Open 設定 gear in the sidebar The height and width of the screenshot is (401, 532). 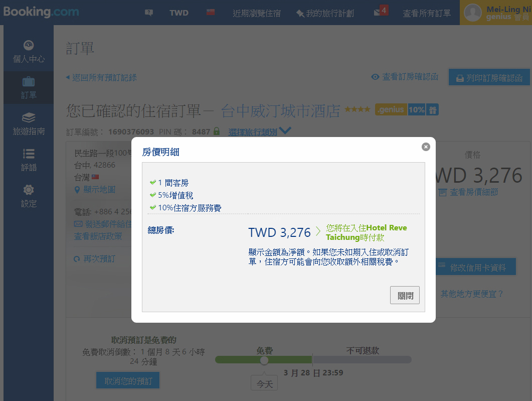29,196
